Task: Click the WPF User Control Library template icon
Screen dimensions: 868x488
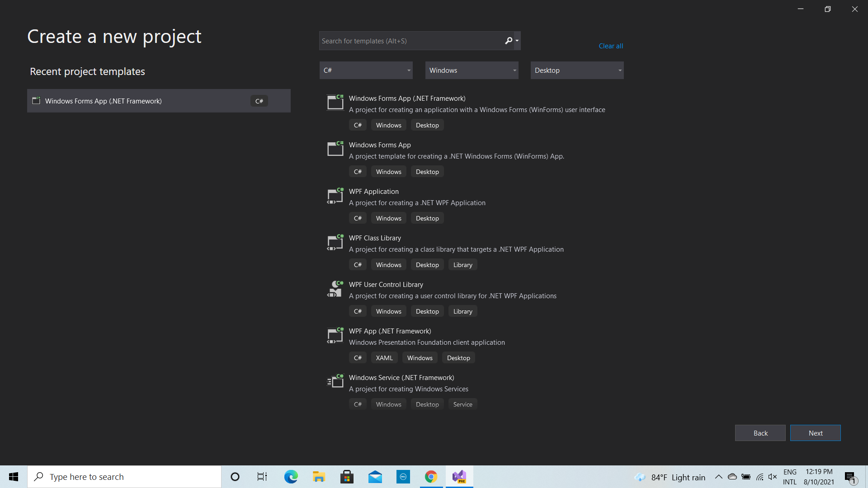Action: (x=335, y=289)
